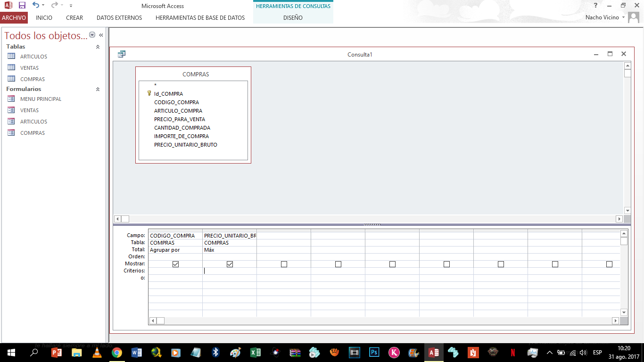Click down arrow of table pane vertical scrollbar
The height and width of the screenshot is (362, 644).
pos(627,211)
